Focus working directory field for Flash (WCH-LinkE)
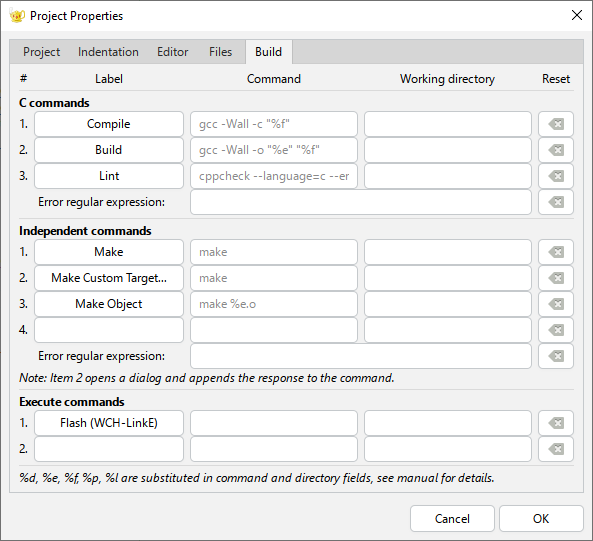Screen dimensions: 593x541 tap(448, 423)
